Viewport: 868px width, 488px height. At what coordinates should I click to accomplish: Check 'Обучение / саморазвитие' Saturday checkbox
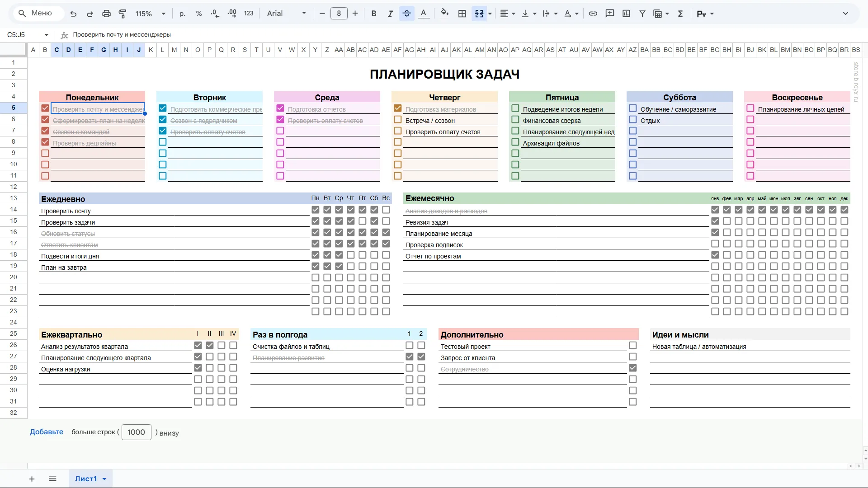(633, 108)
